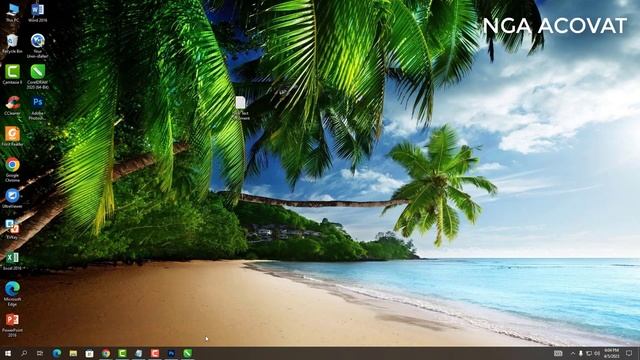Select the EVKey desktop shortcut
The image size is (640, 360).
click(12, 229)
